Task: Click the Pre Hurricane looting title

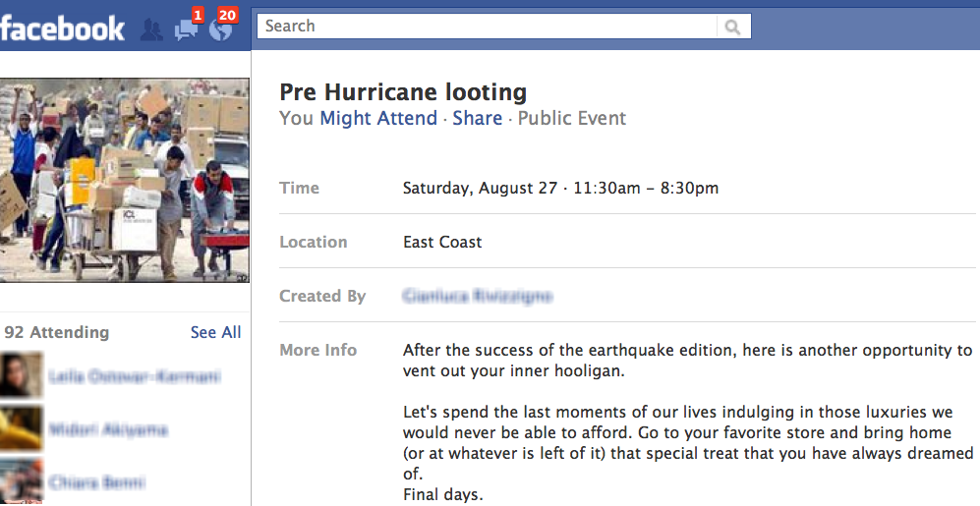Action: pyautogui.click(x=403, y=91)
